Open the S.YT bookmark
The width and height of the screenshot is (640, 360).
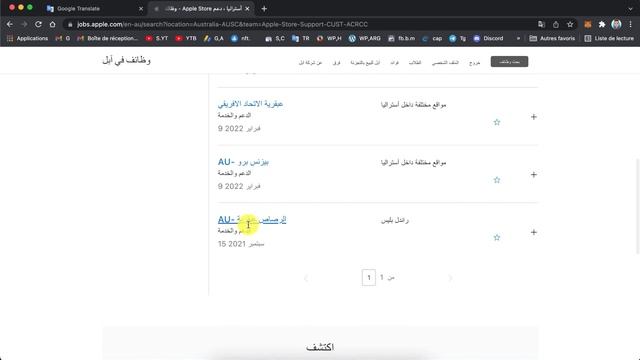pos(157,38)
